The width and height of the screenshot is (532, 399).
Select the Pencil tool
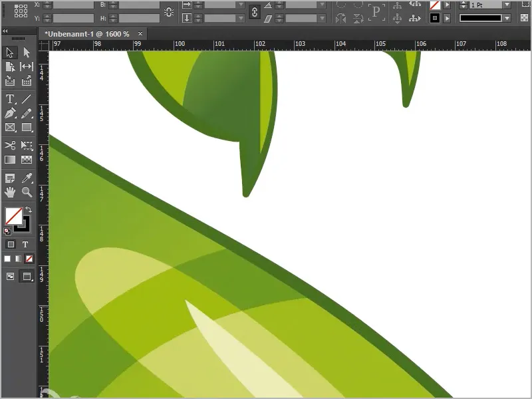pos(27,113)
